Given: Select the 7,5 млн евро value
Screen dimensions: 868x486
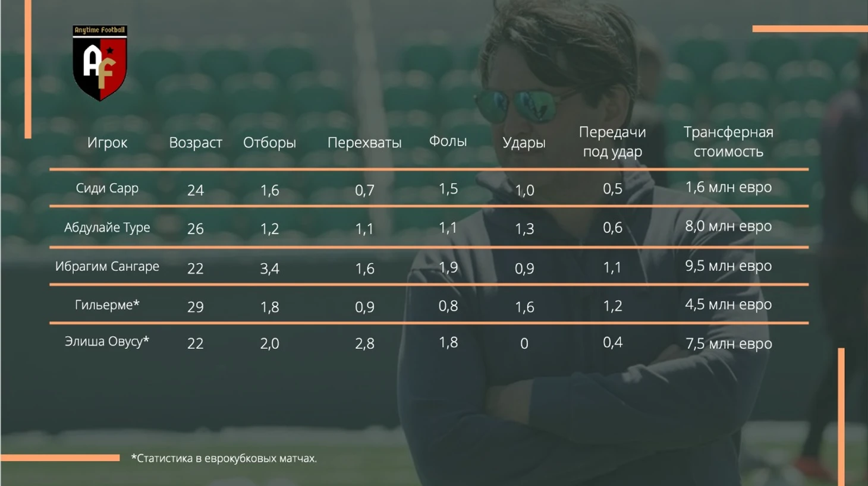Looking at the screenshot, I should coord(728,343).
